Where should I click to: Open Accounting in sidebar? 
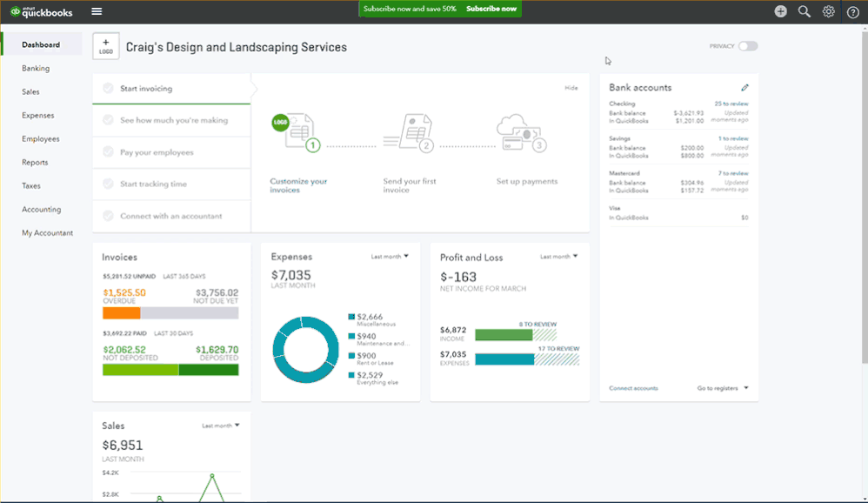click(42, 210)
